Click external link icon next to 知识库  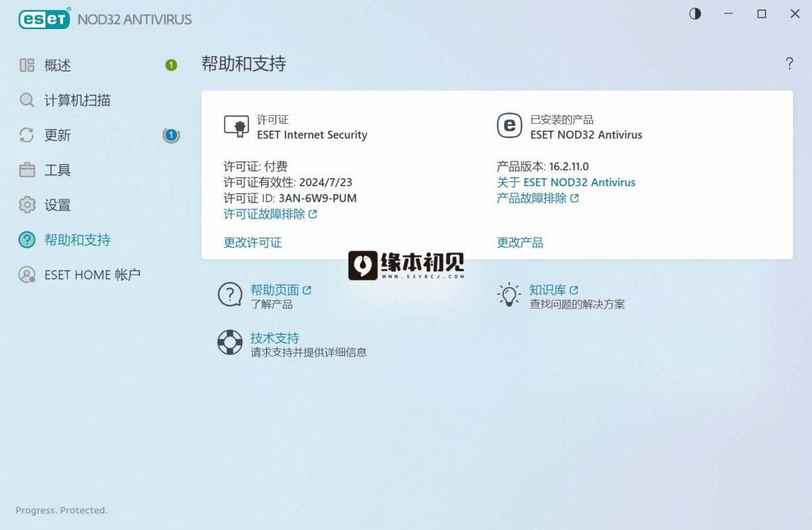tap(574, 290)
